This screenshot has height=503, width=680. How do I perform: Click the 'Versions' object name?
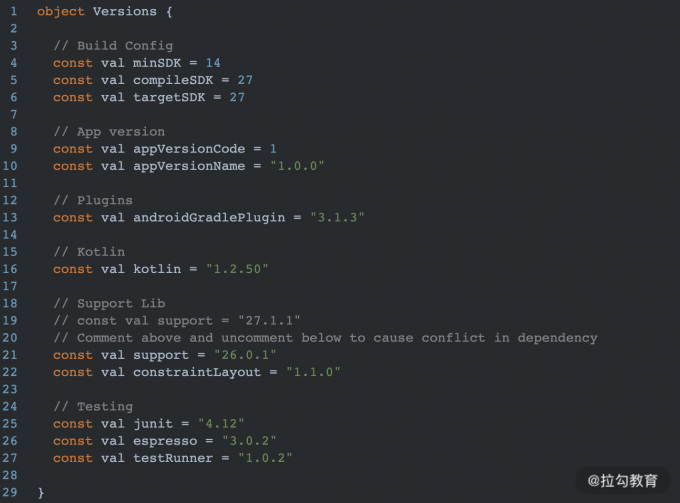[x=125, y=11]
